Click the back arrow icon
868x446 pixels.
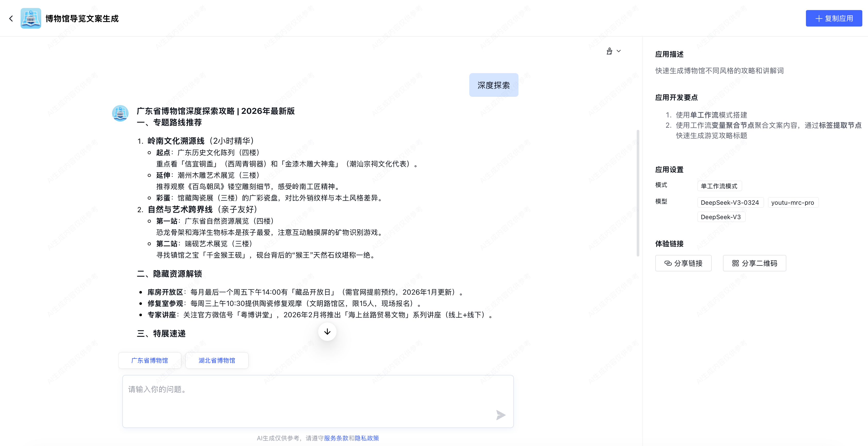(11, 19)
